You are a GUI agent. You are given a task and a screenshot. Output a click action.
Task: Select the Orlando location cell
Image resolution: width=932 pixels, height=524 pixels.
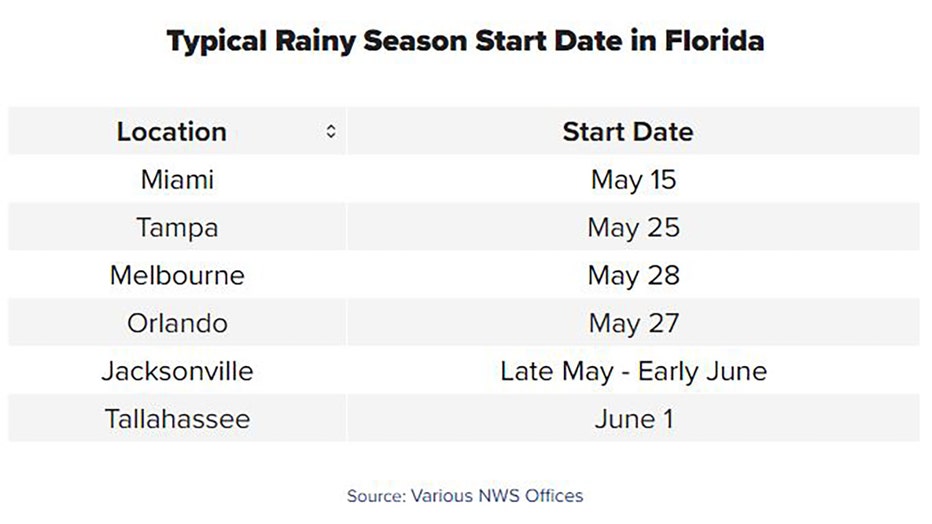point(177,323)
